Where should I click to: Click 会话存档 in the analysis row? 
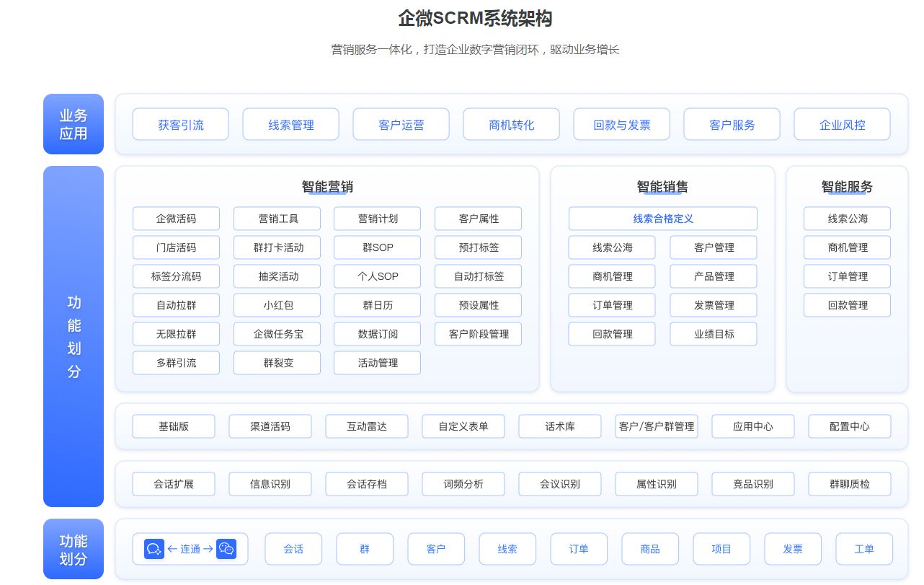coord(367,484)
